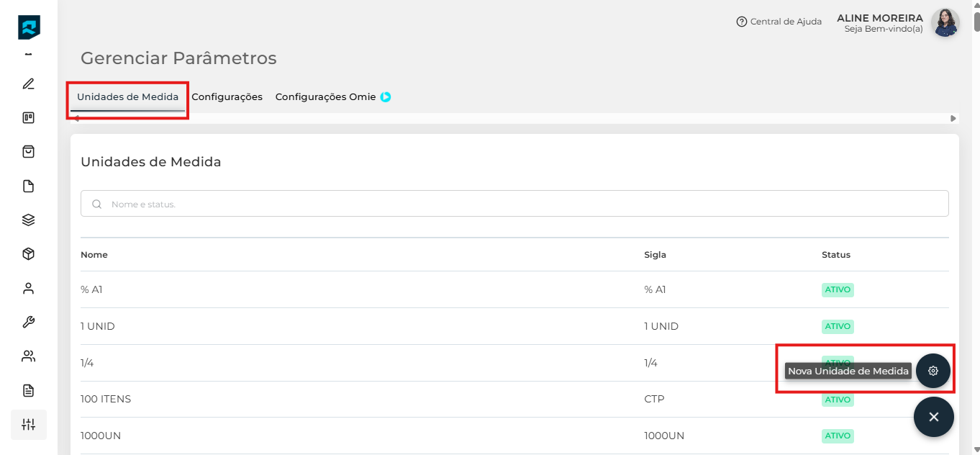The image size is (980, 455).
Task: Switch to the Configurações tab
Action: [x=227, y=96]
